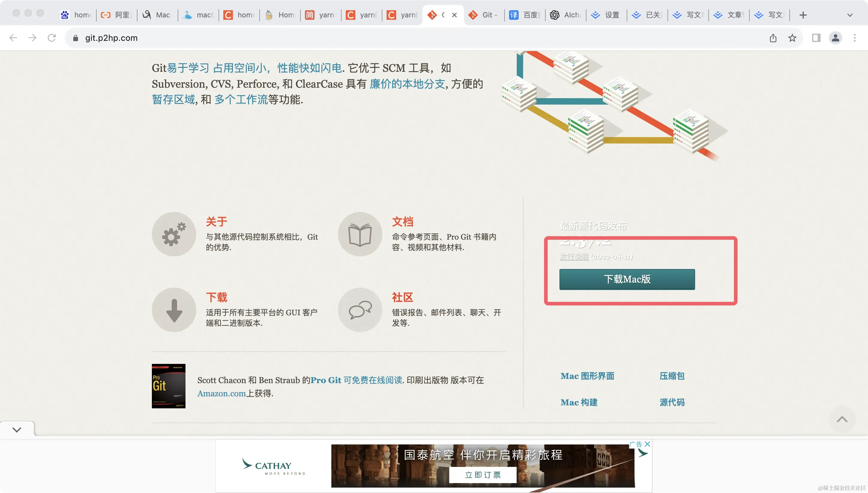Click the Pro Git book cover

click(x=168, y=386)
